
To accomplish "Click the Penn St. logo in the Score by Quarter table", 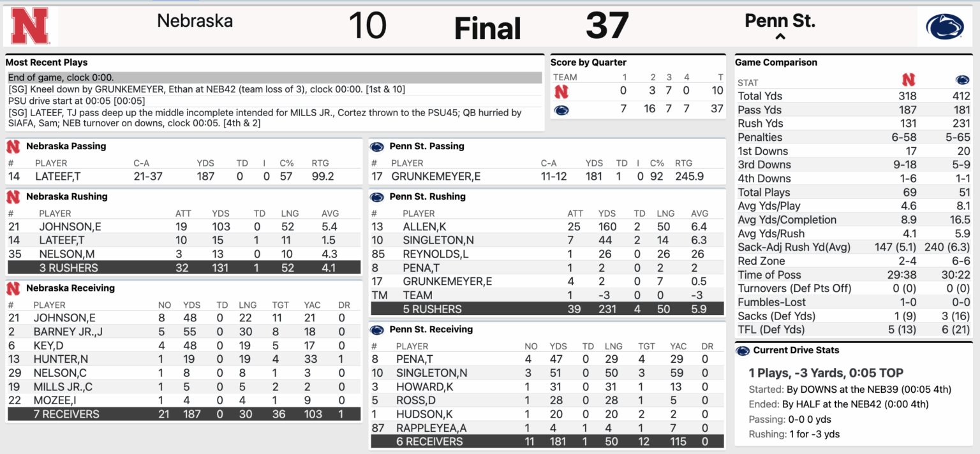I will tap(560, 108).
